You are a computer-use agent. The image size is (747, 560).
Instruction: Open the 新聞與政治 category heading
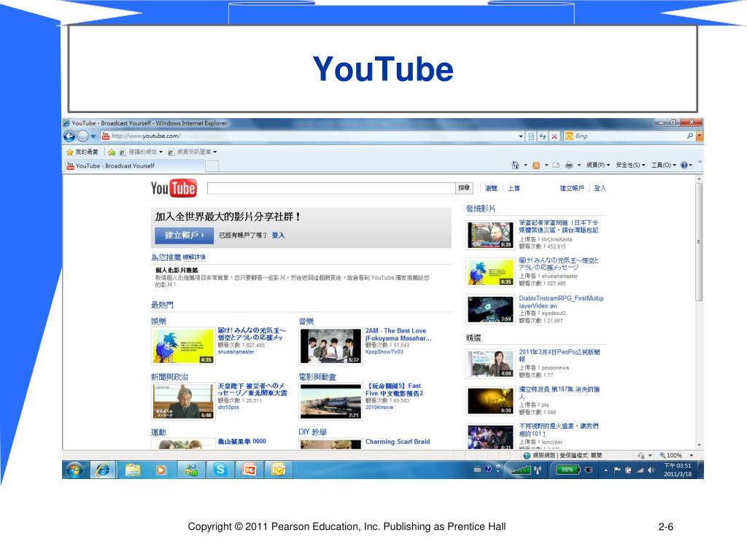click(x=169, y=377)
